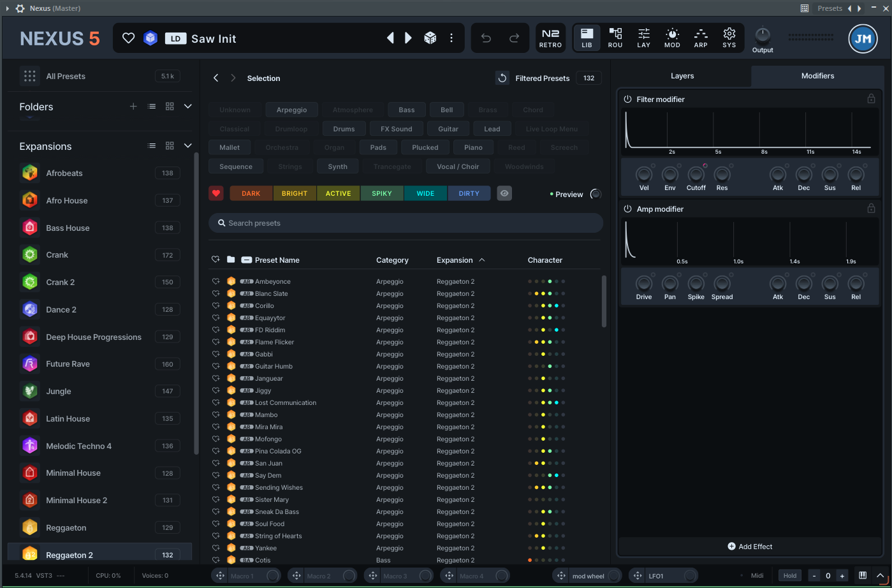
Task: Select the Vocal / Choir category filter
Action: (458, 166)
